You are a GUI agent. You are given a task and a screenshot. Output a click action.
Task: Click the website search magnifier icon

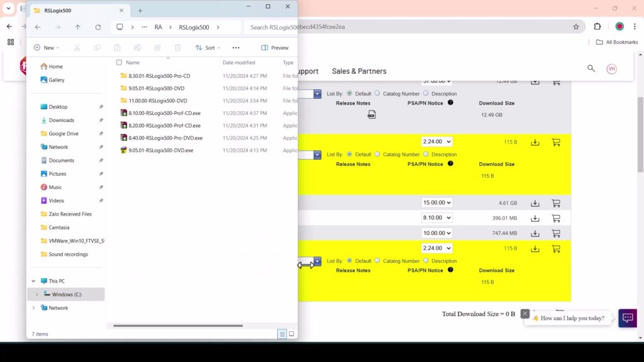[591, 69]
